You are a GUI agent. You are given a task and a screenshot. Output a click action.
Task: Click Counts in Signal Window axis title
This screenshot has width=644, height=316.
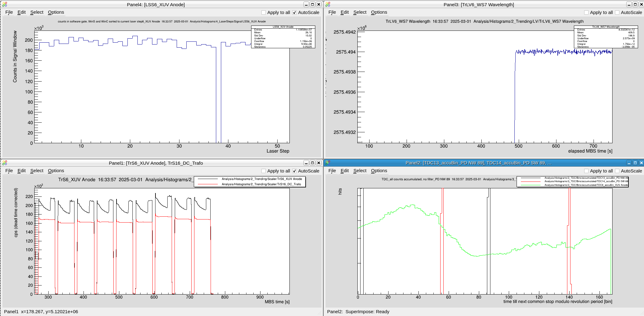coord(15,56)
